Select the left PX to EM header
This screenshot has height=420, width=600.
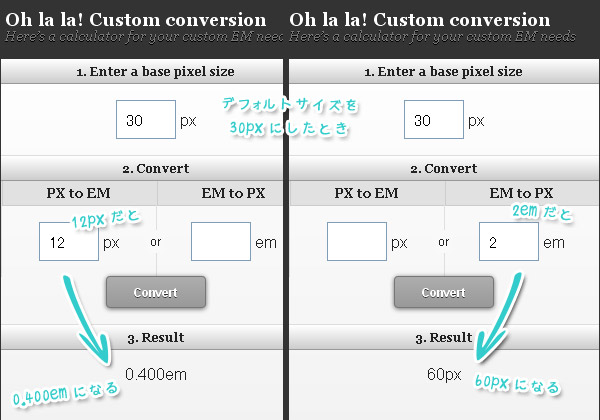(79, 193)
